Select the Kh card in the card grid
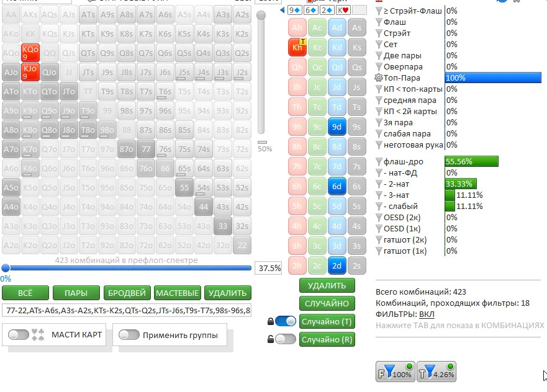This screenshot has width=547, height=392. 297,47
